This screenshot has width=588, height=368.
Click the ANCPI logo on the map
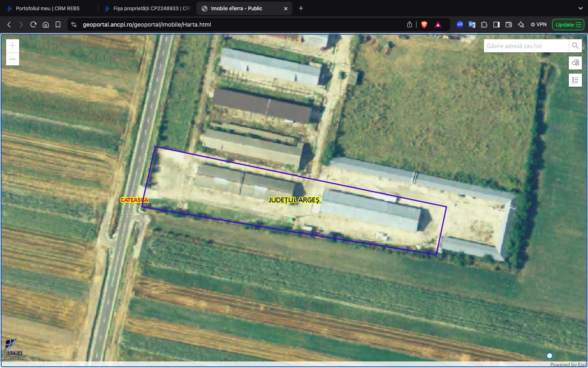pyautogui.click(x=13, y=348)
